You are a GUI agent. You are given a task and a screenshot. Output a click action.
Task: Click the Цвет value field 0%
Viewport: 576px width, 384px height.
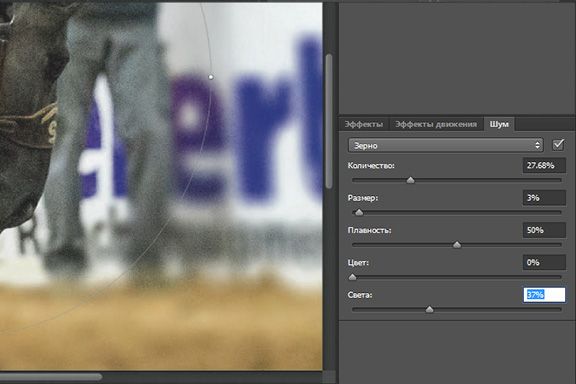(x=544, y=262)
